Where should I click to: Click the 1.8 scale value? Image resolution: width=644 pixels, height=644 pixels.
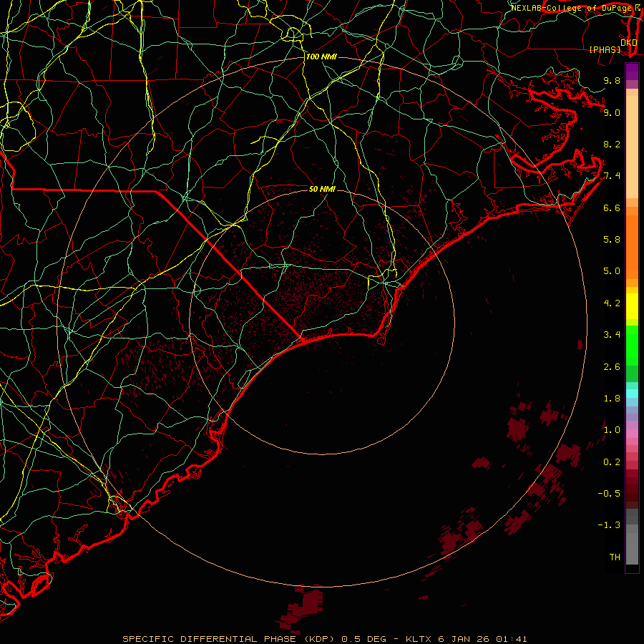click(x=612, y=399)
